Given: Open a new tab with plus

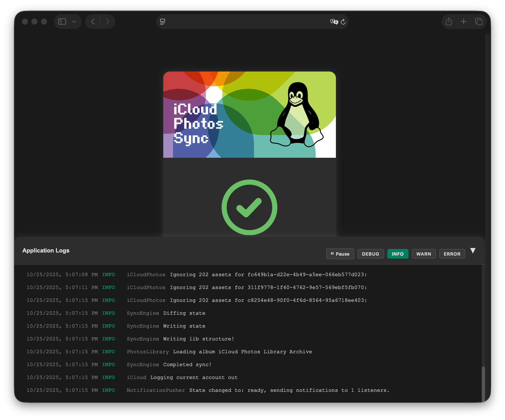Looking at the screenshot, I should [464, 22].
